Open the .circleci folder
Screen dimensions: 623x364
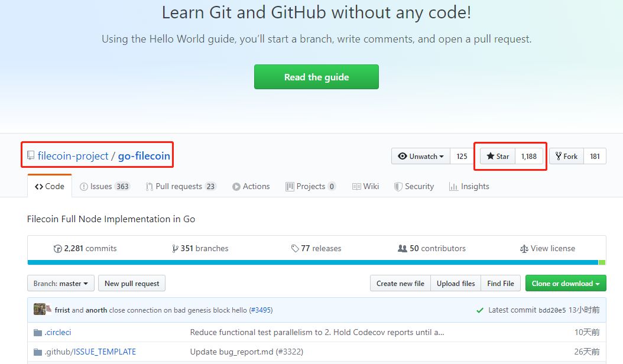(58, 332)
